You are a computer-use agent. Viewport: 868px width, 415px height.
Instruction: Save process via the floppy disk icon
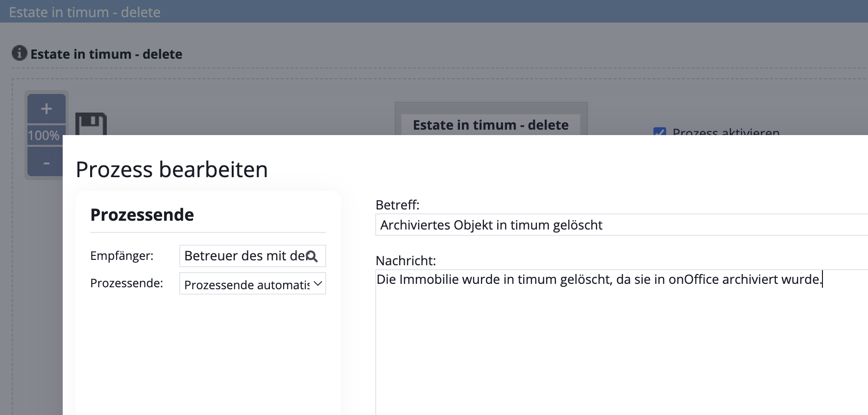click(x=91, y=124)
